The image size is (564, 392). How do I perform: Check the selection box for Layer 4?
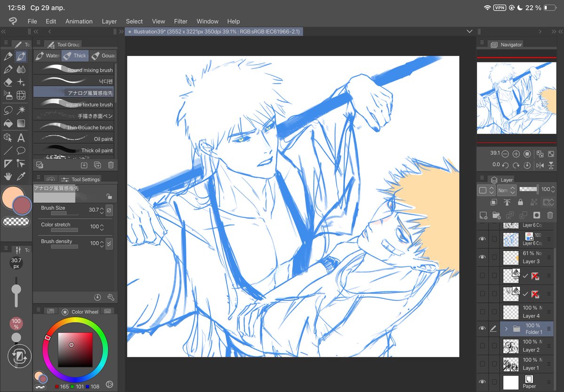click(494, 312)
